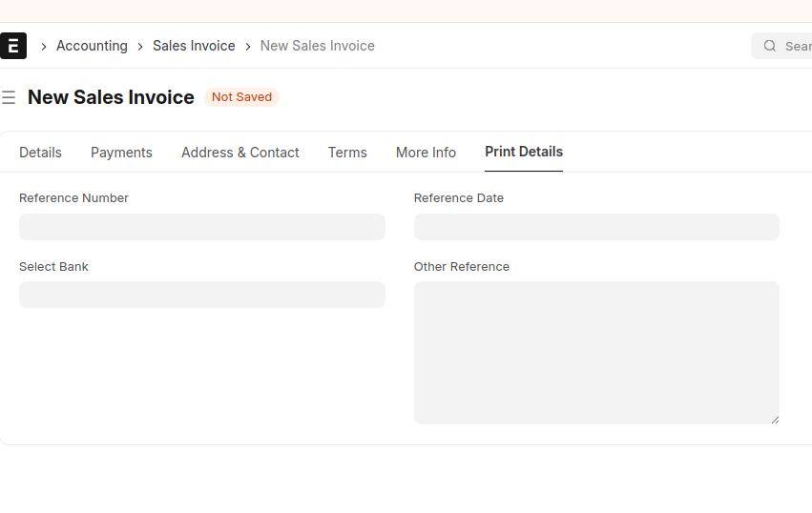The width and height of the screenshot is (812, 513).
Task: Open the Accounting breadcrumb link
Action: coord(92,46)
